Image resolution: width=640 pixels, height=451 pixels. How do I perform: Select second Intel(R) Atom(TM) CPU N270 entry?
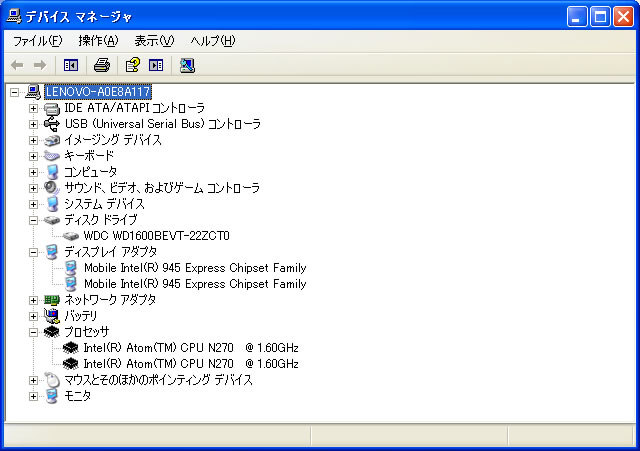coord(191,364)
